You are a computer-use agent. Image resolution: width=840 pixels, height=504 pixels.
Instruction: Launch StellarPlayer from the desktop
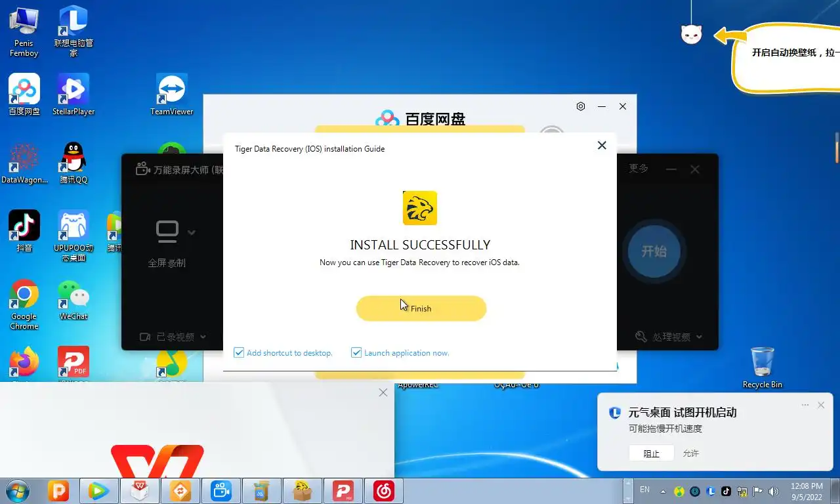click(73, 94)
